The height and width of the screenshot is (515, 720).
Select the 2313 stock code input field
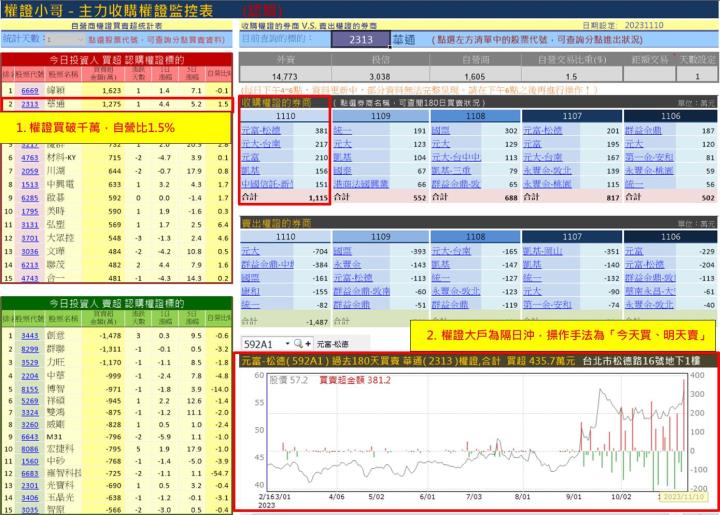[x=361, y=39]
